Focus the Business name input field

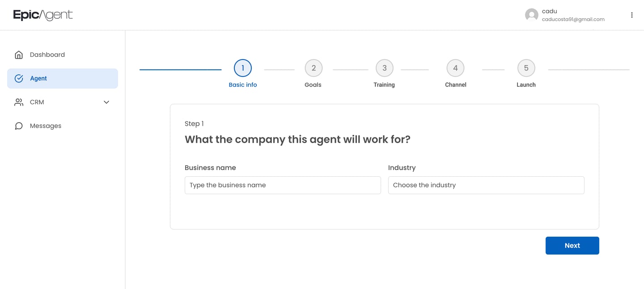(283, 185)
